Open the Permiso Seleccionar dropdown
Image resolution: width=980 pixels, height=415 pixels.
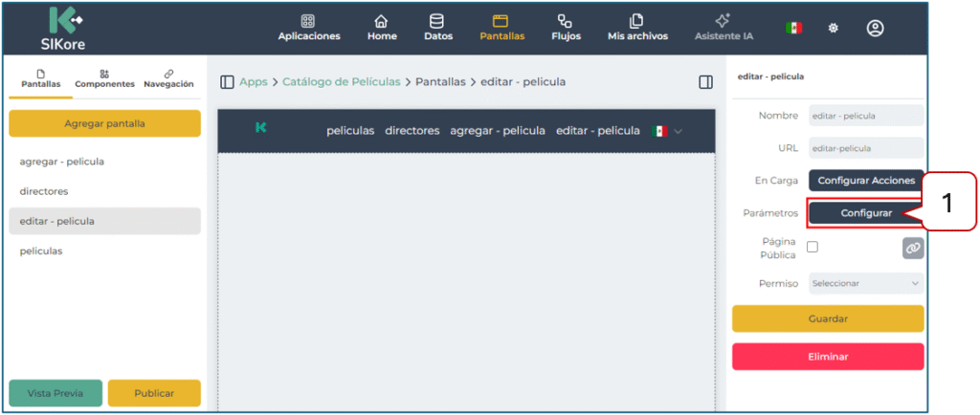865,283
